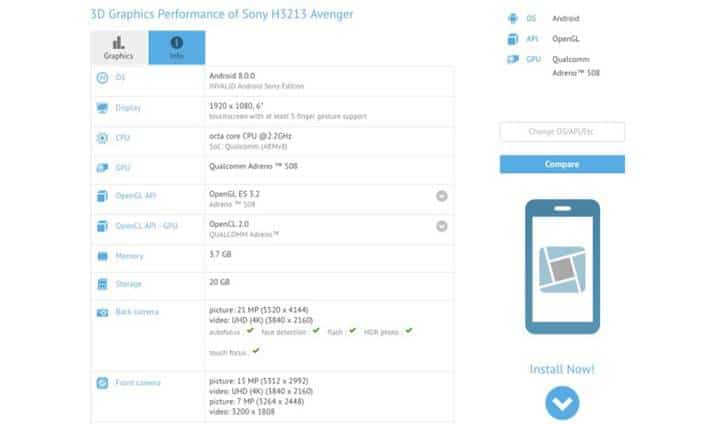
Task: Click the touch focus checkmark
Action: tap(256, 351)
